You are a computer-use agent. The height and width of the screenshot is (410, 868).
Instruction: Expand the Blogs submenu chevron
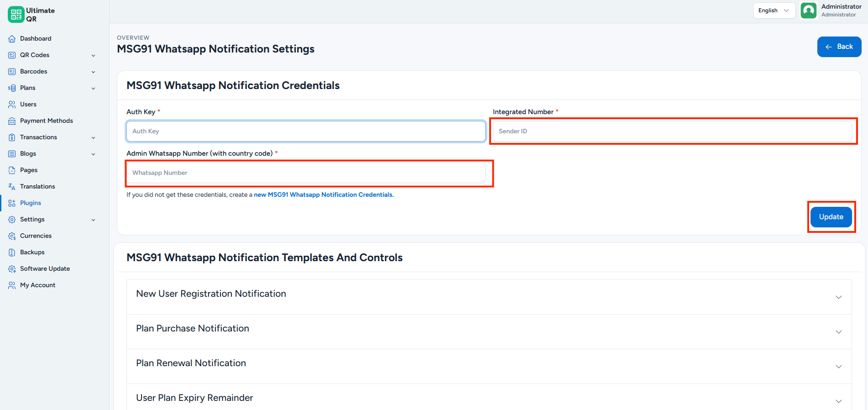(94, 154)
